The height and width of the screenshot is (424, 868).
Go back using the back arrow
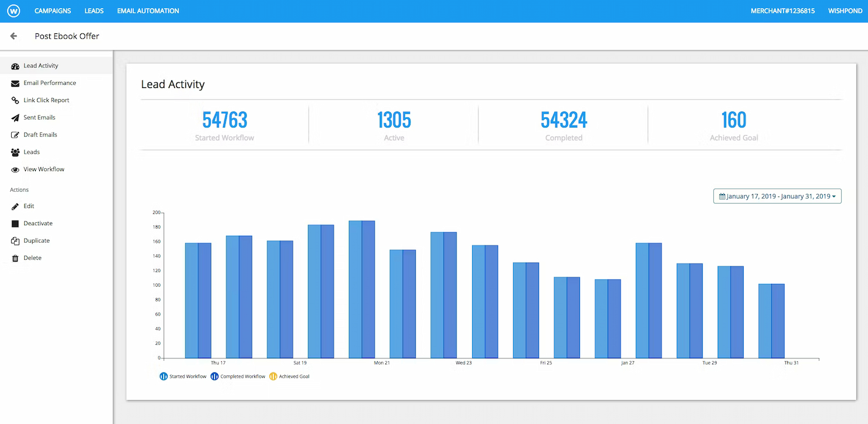point(13,36)
